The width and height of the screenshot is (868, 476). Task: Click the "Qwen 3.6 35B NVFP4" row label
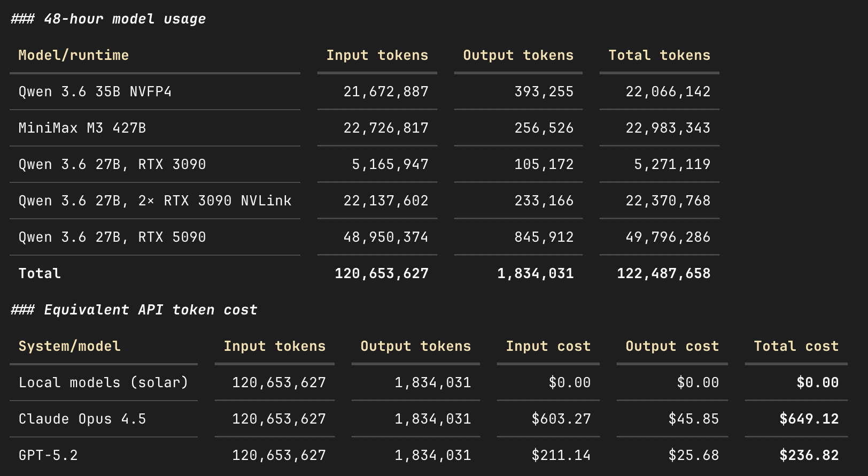[x=95, y=91]
